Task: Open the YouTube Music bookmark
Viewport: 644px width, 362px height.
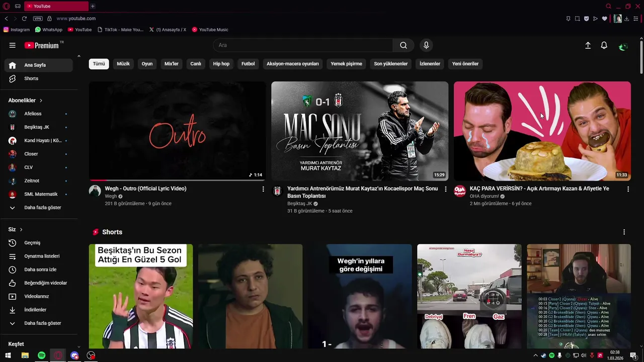Action: (x=210, y=30)
